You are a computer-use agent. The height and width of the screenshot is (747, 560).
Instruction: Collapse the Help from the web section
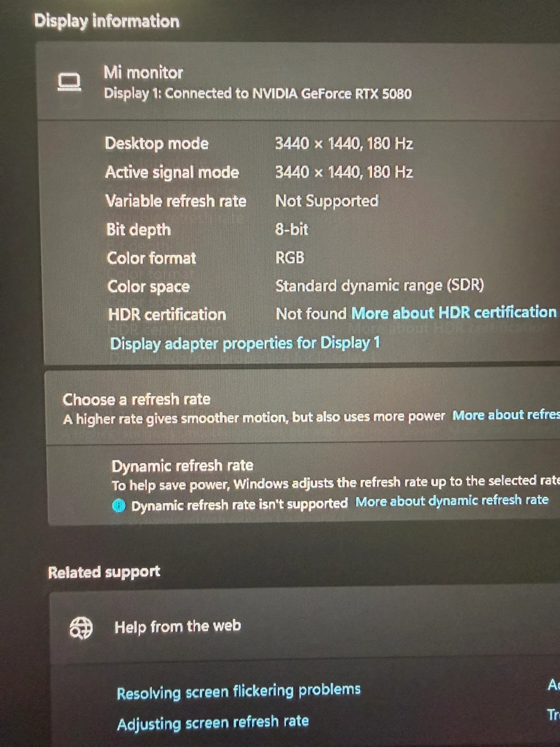click(305, 627)
